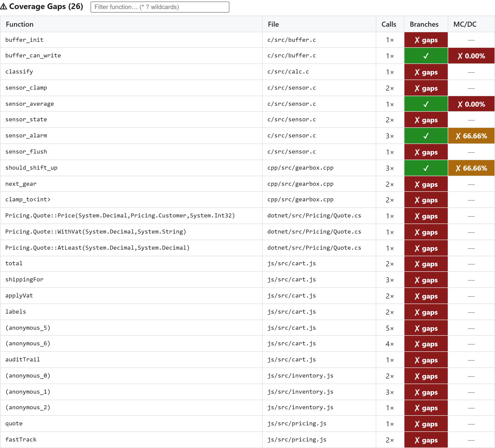Click the 5× calls cell for (anonymous_5)
495x448 pixels.
pos(390,328)
